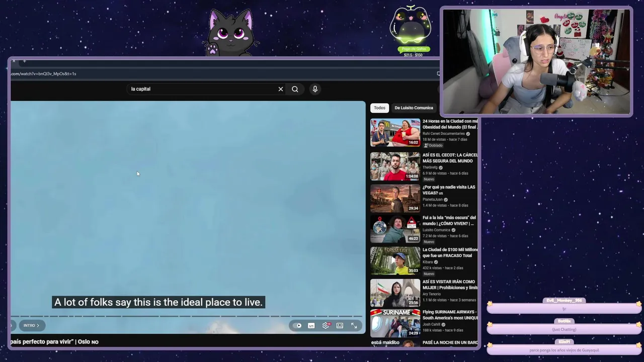This screenshot has height=362, width=644.
Task: Expand the INTRO chapter chip
Action: pyautogui.click(x=31, y=326)
